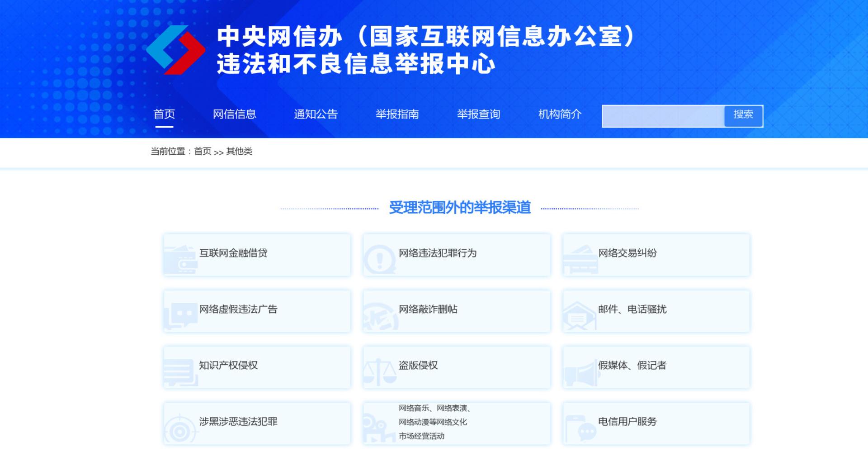The width and height of the screenshot is (868, 476).
Task: Open the 网络违法犯罪行为 reporting channel
Action: [x=457, y=255]
